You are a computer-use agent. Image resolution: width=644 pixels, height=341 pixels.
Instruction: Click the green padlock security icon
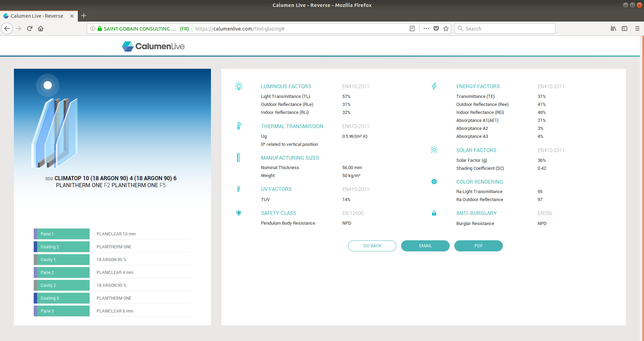point(100,28)
